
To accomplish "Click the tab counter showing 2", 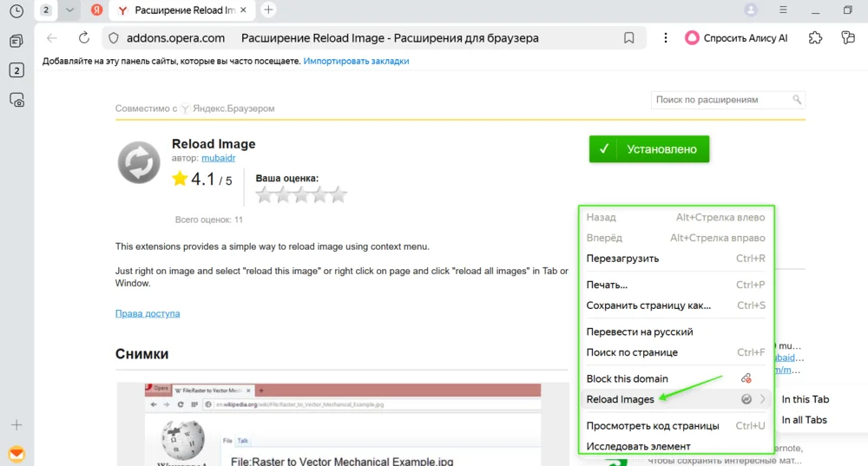I will [x=46, y=10].
